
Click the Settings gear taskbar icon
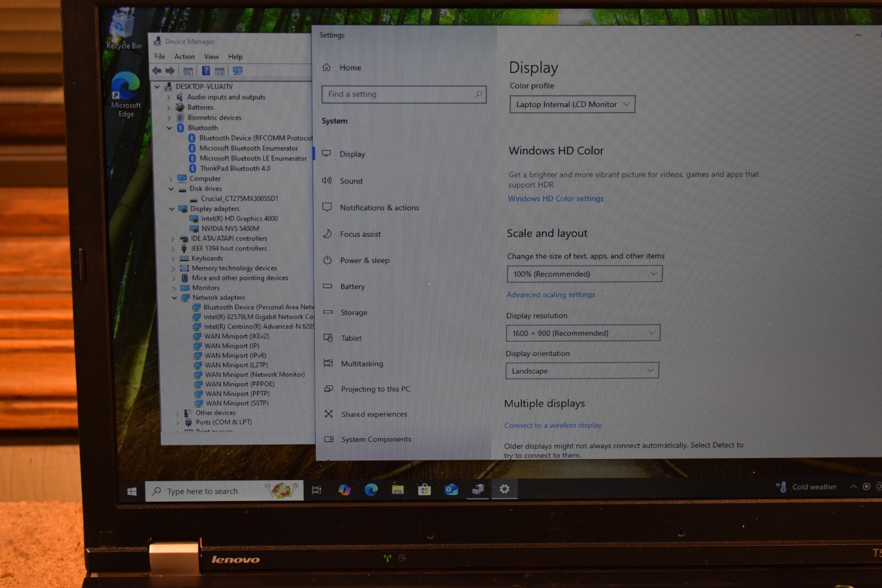point(504,489)
